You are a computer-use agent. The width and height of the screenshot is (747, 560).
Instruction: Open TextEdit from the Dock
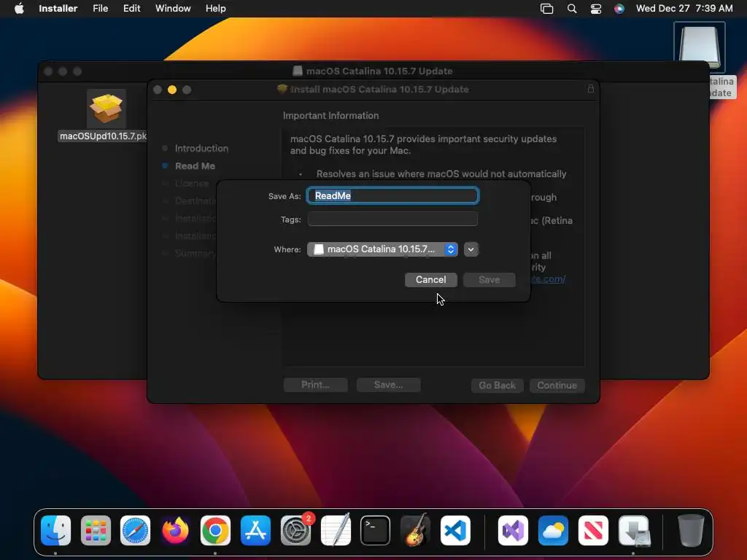click(336, 530)
